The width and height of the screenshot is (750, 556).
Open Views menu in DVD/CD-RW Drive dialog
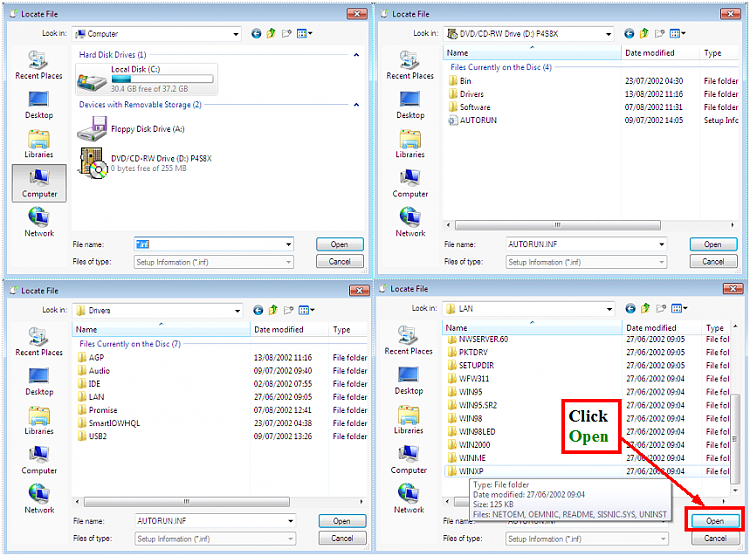pos(677,33)
